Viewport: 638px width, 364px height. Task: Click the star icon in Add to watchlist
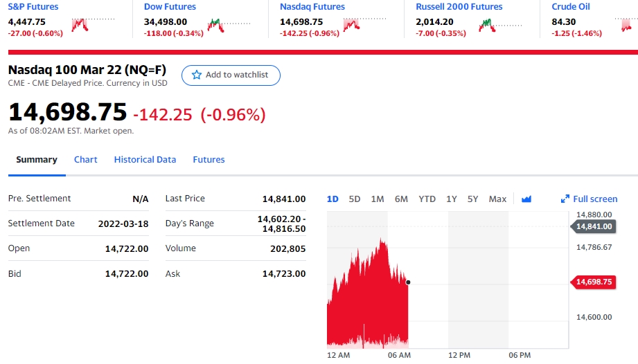point(197,75)
